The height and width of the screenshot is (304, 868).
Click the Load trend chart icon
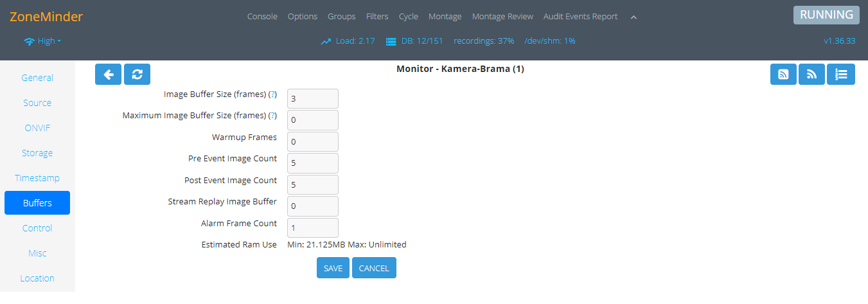[326, 41]
